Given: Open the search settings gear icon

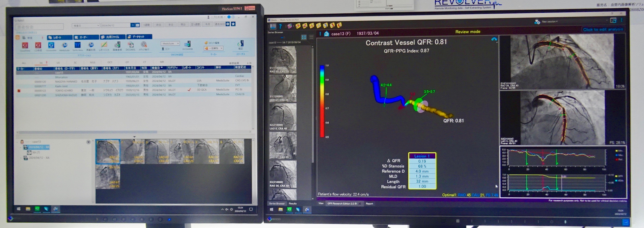Looking at the screenshot, I should 228,24.
